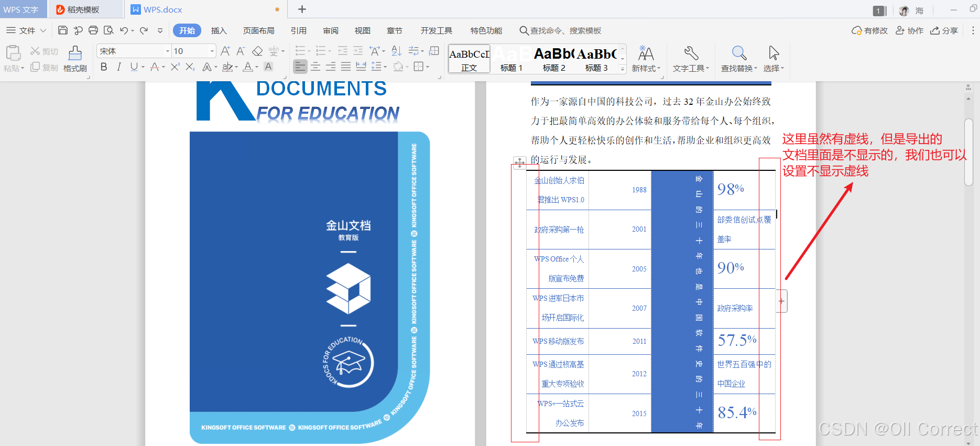Click the 协作 (Collaborate) button

(x=910, y=30)
